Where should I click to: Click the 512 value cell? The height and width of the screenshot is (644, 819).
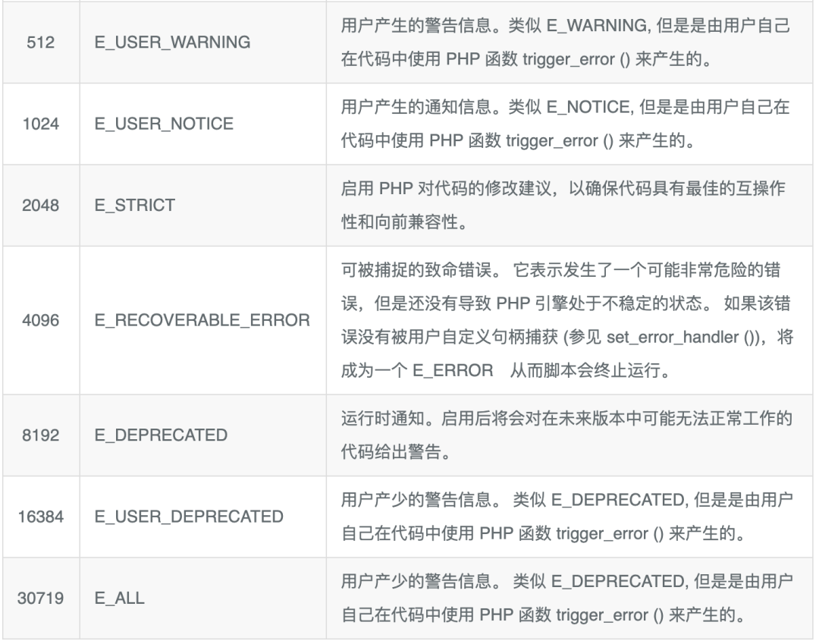(x=40, y=42)
